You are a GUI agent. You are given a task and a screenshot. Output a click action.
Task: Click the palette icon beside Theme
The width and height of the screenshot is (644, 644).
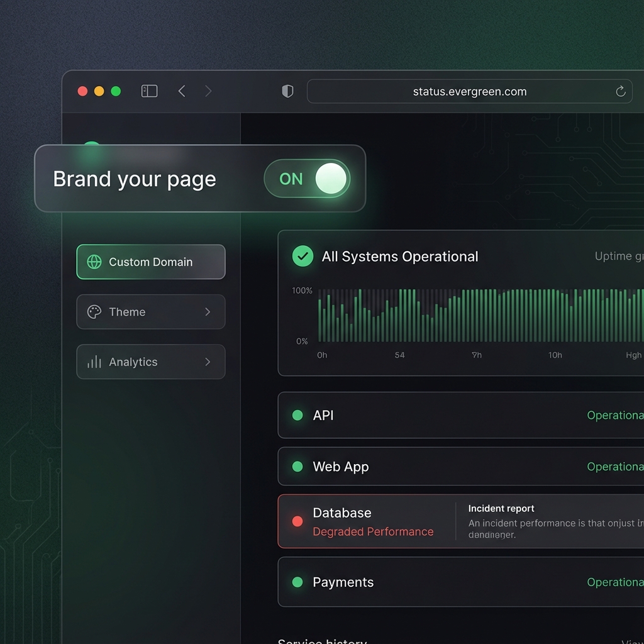(94, 312)
